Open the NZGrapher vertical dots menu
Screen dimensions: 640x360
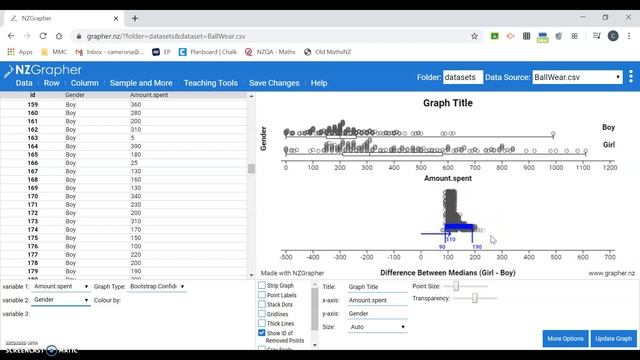coord(631,76)
